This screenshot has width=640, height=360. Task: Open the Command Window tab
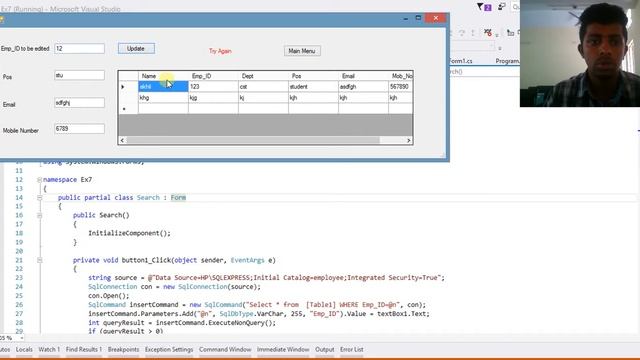225,350
